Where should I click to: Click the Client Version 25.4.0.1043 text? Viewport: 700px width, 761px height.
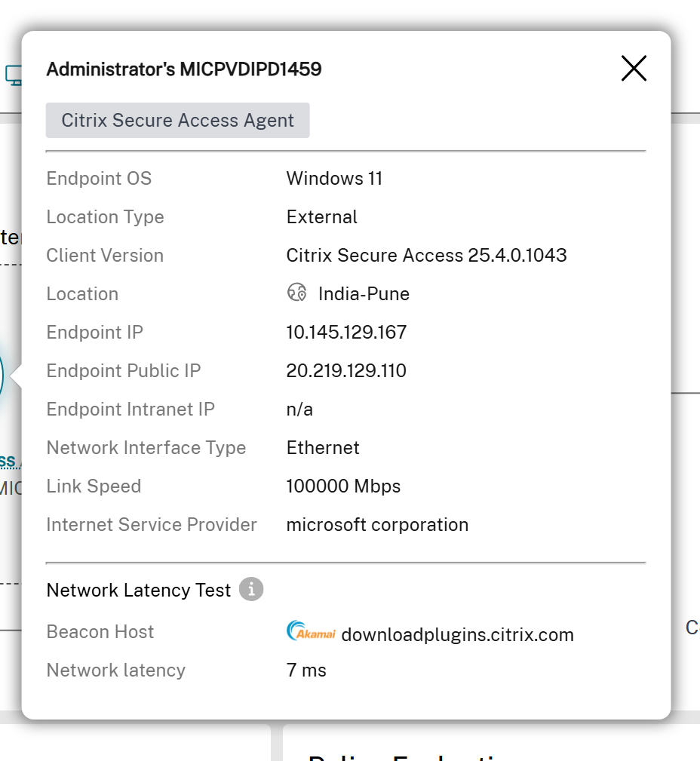pyautogui.click(x=426, y=255)
